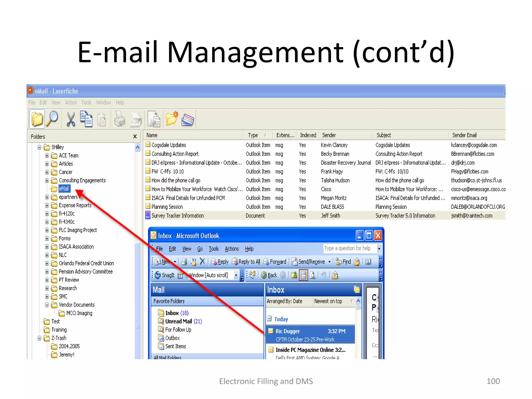532x399 pixels.
Task: Click the folder browser icon in Laserfiche toolbar
Action: (37, 119)
